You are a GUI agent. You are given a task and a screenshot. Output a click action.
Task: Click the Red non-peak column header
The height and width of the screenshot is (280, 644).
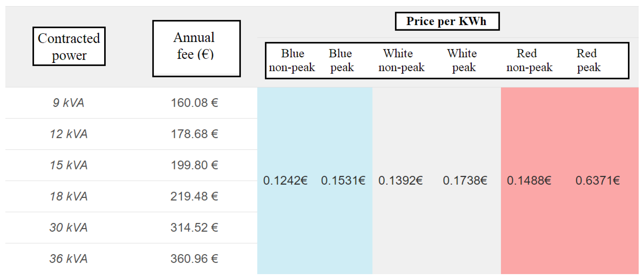pyautogui.click(x=529, y=60)
